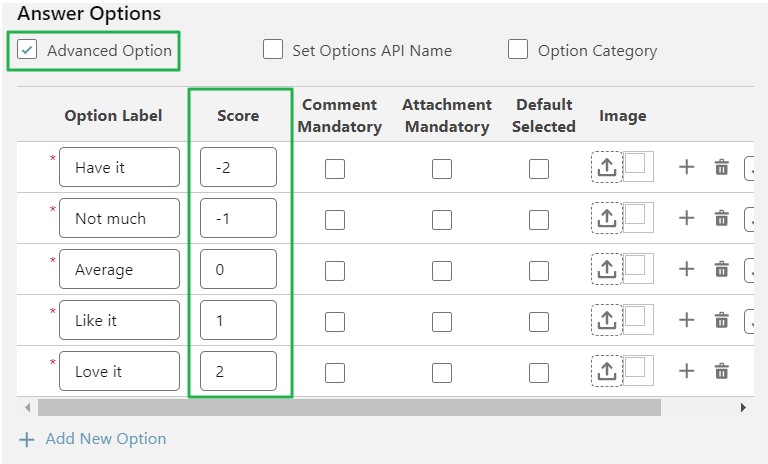Delete the Average option
Viewport: 768px width, 464px height.
(x=721, y=269)
